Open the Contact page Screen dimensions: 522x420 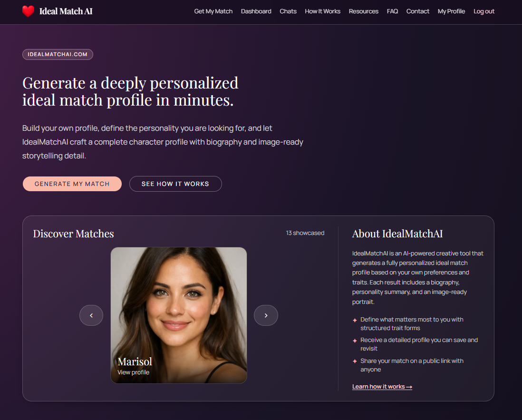point(417,11)
